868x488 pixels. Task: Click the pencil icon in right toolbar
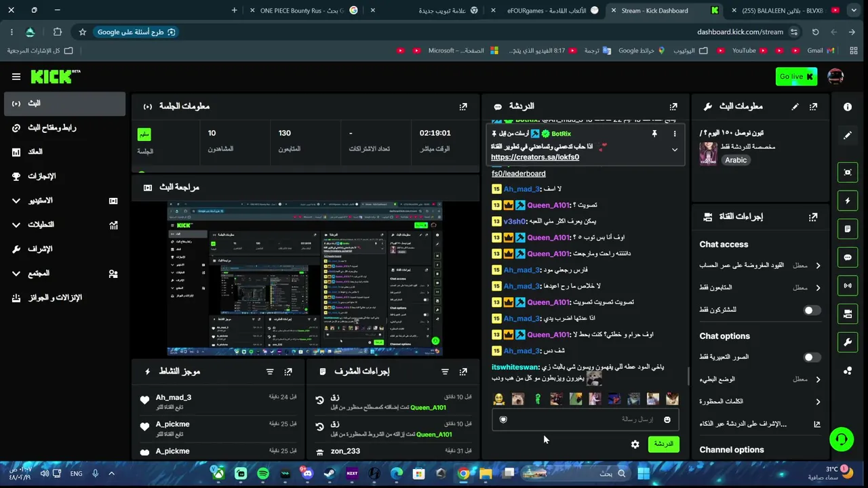click(x=848, y=135)
